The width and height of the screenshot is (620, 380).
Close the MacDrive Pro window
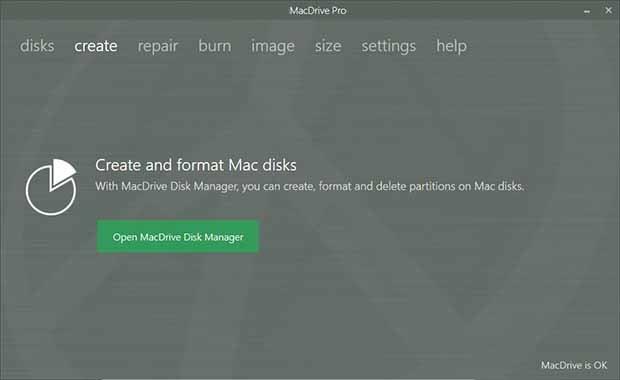click(609, 11)
